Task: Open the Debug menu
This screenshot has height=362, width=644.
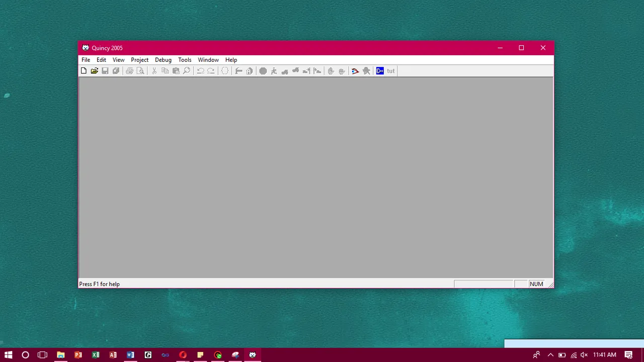Action: pyautogui.click(x=163, y=60)
